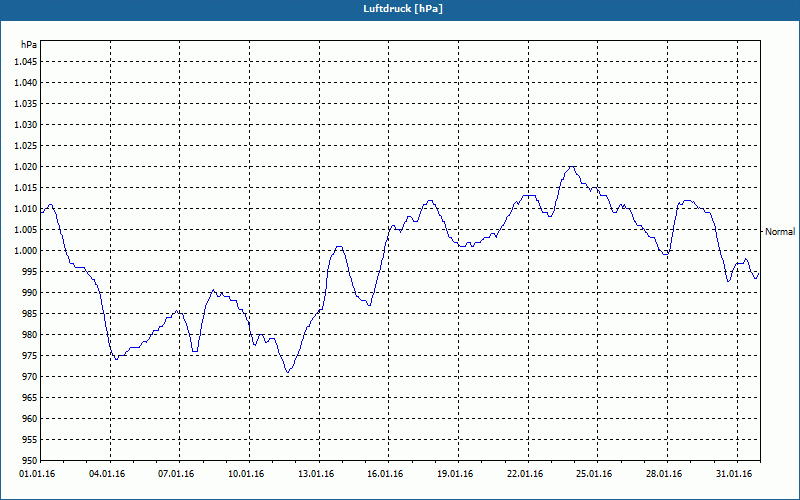Click the 10.01.16 date label
The height and width of the screenshot is (500, 800).
tap(246, 474)
